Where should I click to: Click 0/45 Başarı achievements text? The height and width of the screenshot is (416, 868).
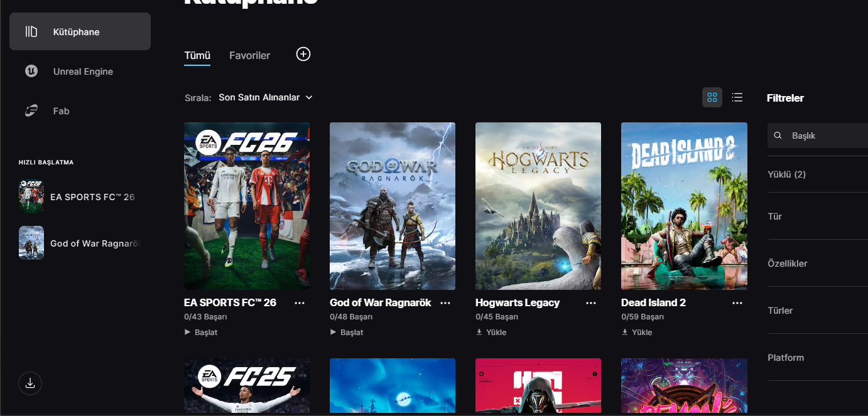[x=497, y=317]
